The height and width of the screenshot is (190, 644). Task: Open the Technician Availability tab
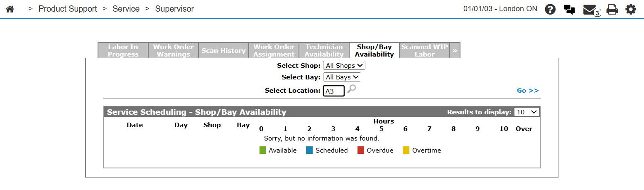[x=324, y=50]
